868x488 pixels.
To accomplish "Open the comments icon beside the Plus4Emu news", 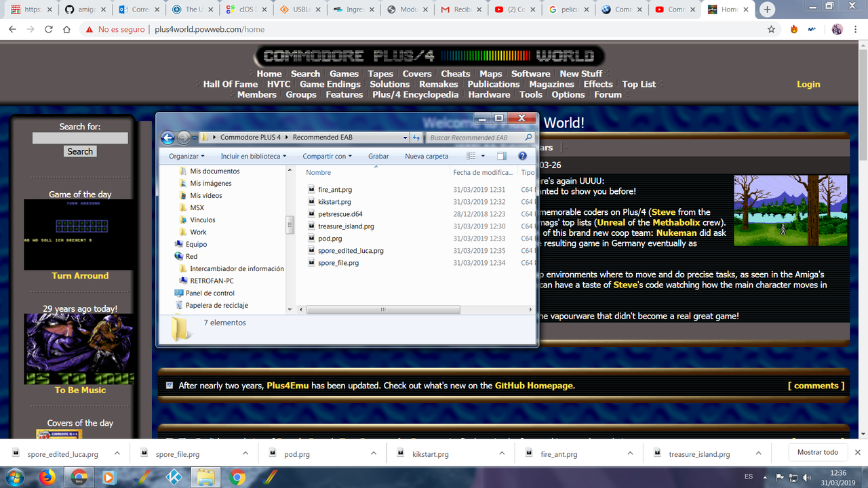I will tap(170, 386).
